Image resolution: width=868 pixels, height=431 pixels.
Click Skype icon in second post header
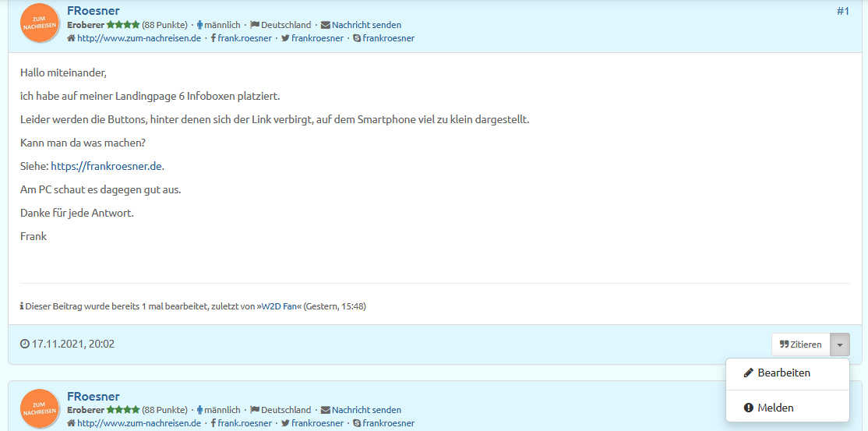[357, 423]
